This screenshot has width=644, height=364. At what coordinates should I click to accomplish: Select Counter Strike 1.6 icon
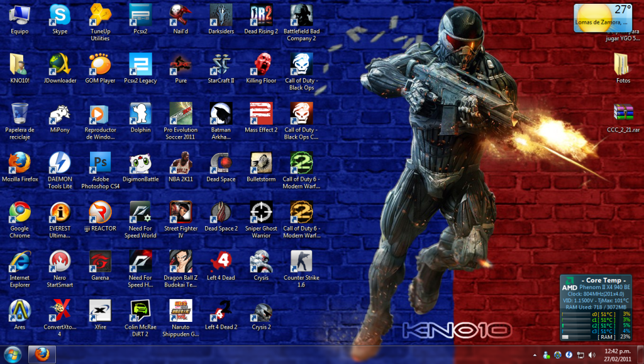pyautogui.click(x=301, y=270)
